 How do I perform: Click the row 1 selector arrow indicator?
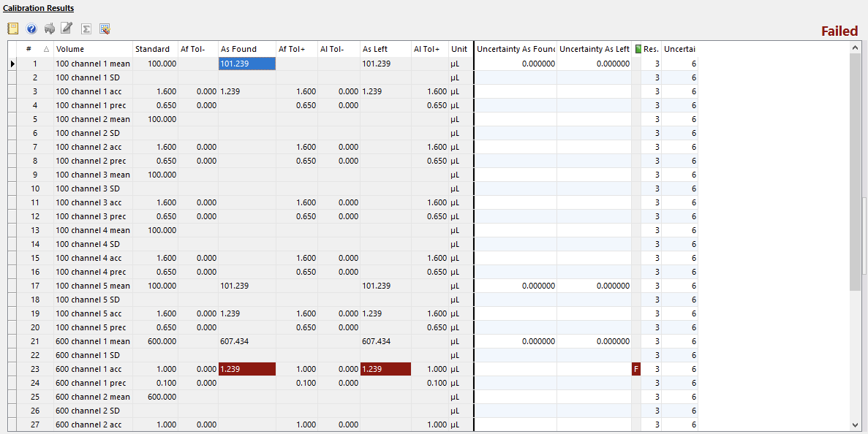pyautogui.click(x=12, y=64)
